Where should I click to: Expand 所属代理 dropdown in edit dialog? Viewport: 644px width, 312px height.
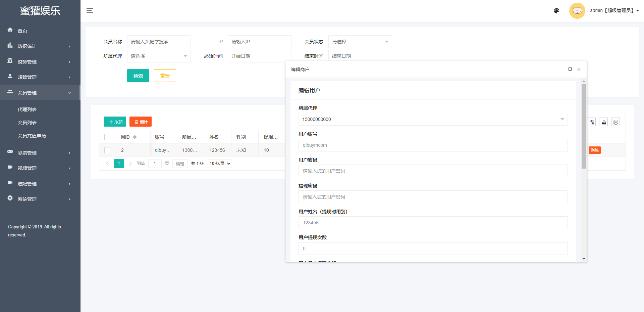(433, 119)
